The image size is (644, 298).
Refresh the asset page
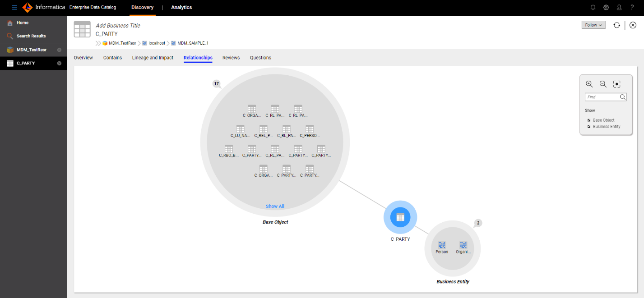(x=616, y=25)
